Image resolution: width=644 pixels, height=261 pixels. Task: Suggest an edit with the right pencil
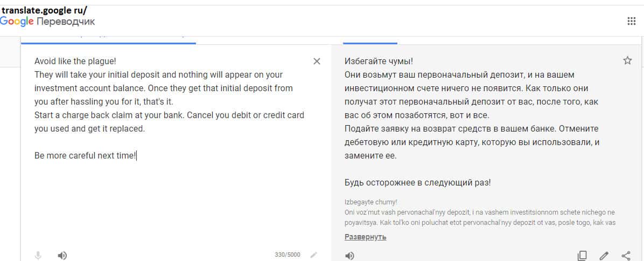pyautogui.click(x=604, y=256)
